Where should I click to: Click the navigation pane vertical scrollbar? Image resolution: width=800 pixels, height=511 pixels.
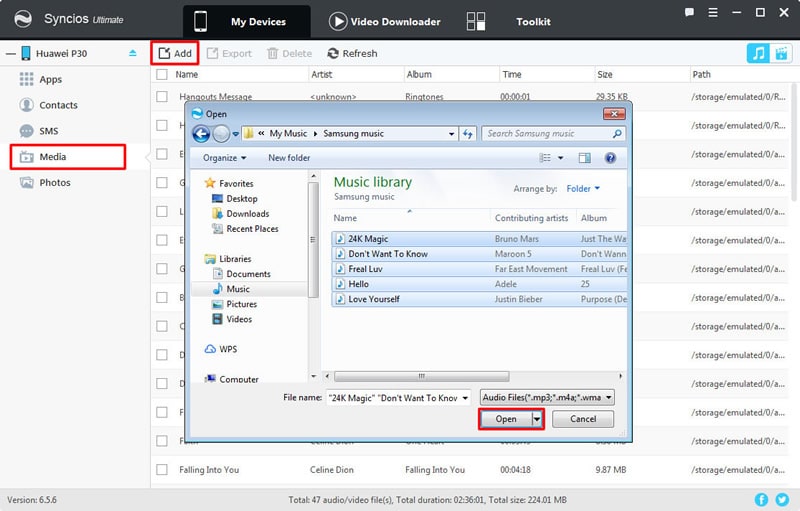coord(313,240)
